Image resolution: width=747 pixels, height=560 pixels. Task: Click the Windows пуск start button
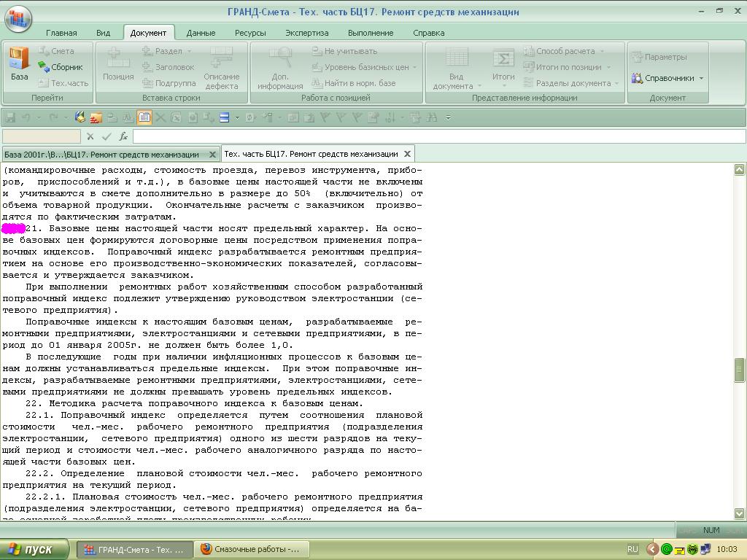(x=35, y=549)
